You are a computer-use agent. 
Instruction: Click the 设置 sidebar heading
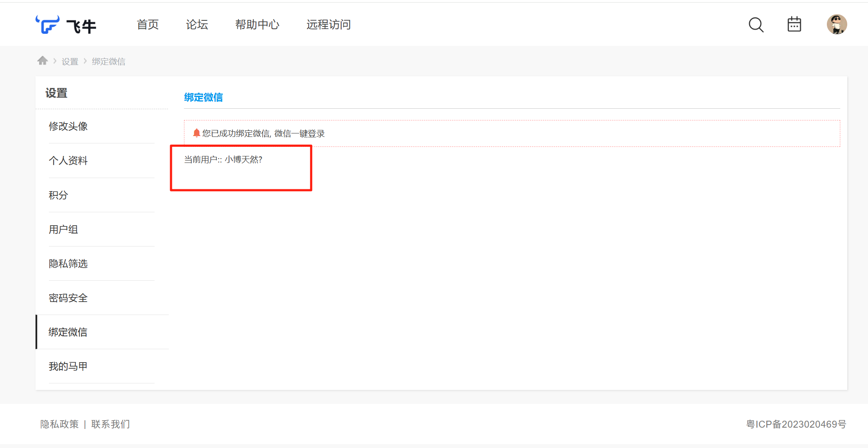point(56,93)
